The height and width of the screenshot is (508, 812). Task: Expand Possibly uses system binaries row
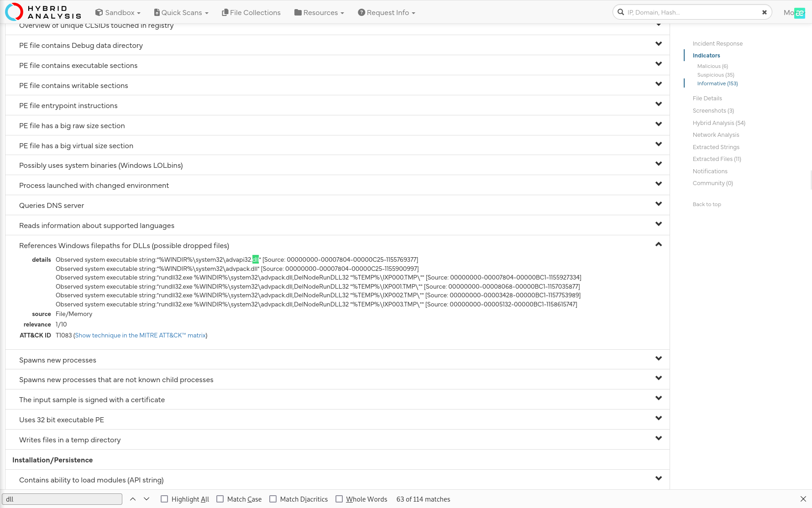tap(337, 165)
